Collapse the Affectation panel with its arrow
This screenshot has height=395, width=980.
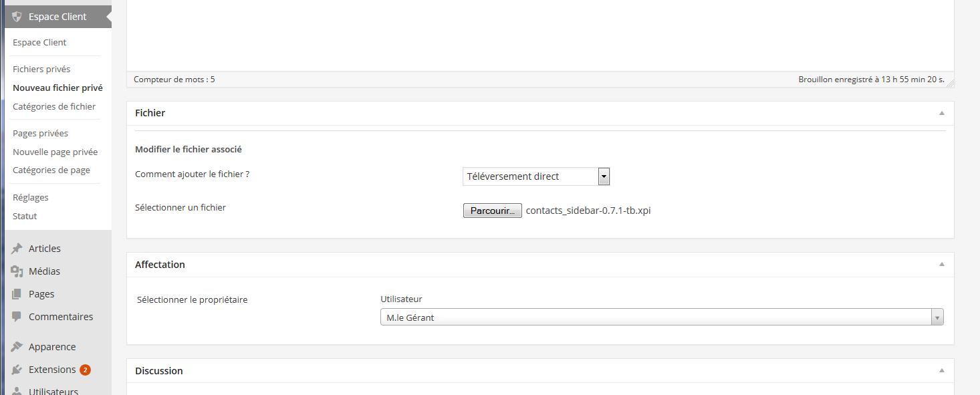click(941, 264)
